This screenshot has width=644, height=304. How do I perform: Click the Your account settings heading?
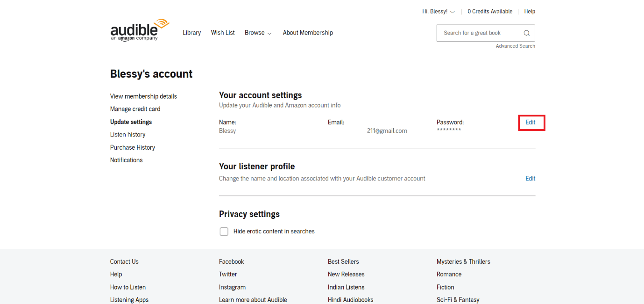point(261,95)
